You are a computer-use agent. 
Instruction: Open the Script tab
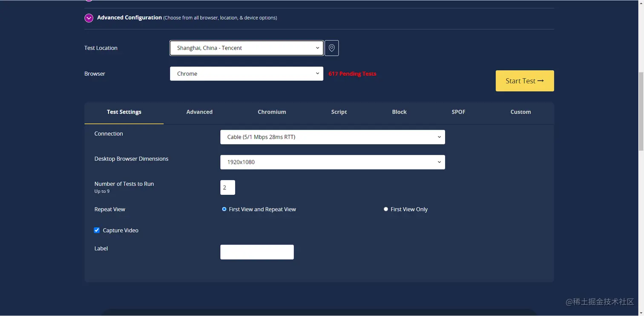pyautogui.click(x=339, y=112)
